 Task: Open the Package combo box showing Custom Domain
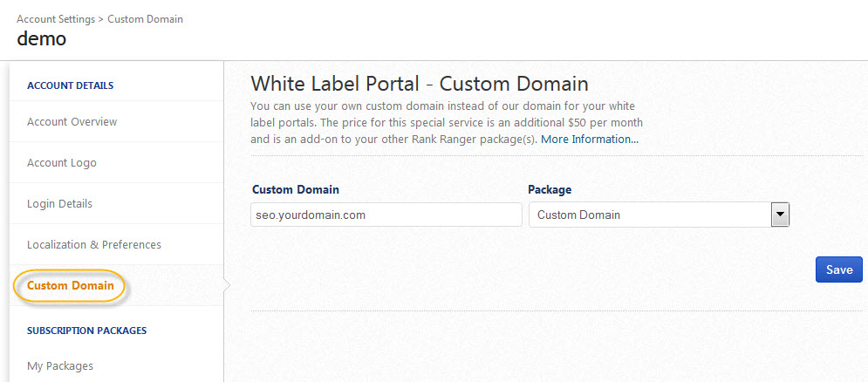coord(650,215)
